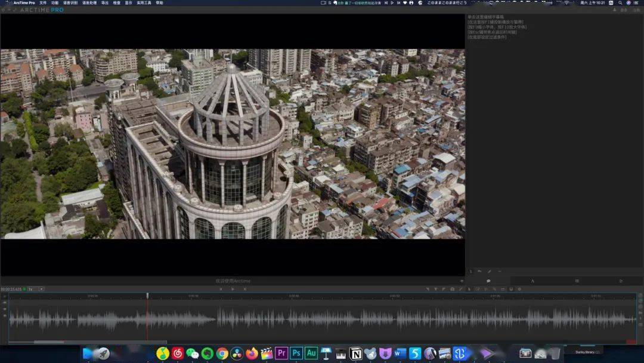Toggle the magnet snap icon in timeline toolbar
644x363 pixels.
[511, 289]
